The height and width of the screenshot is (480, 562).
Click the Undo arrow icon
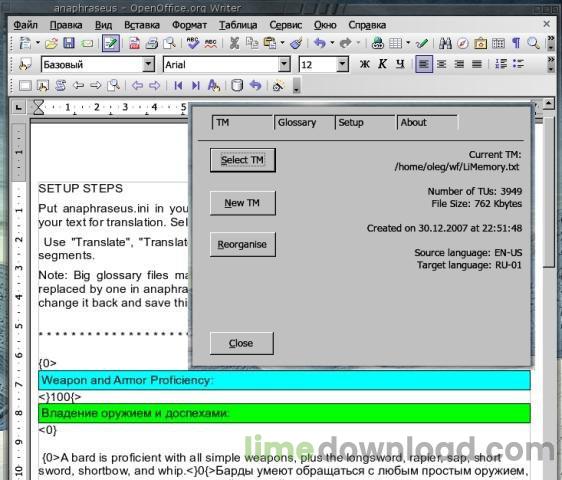tap(320, 43)
